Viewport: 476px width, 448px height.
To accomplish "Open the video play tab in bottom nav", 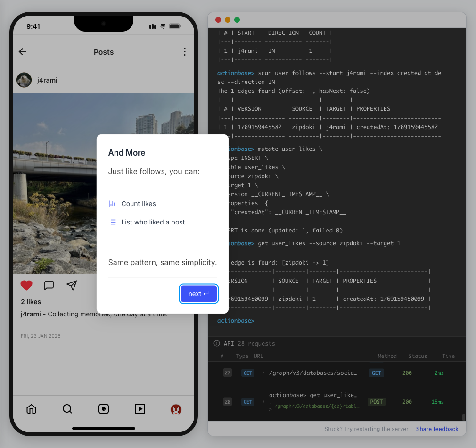I will point(140,409).
